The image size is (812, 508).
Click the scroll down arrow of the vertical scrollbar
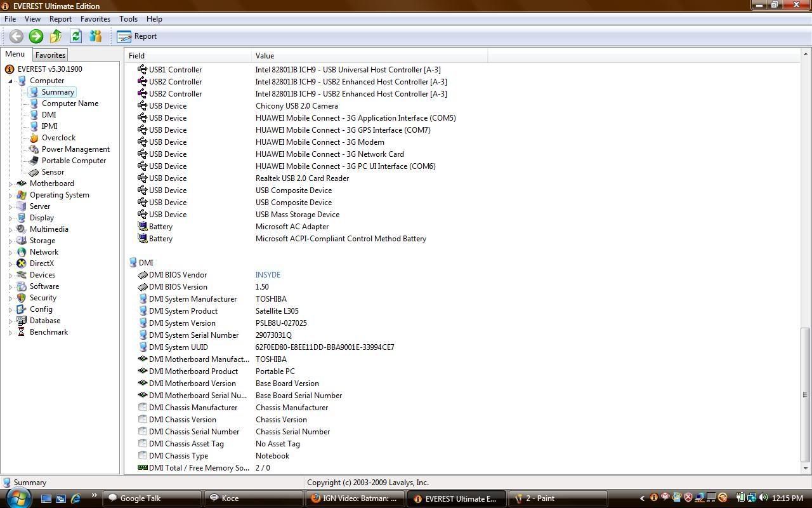(806, 468)
